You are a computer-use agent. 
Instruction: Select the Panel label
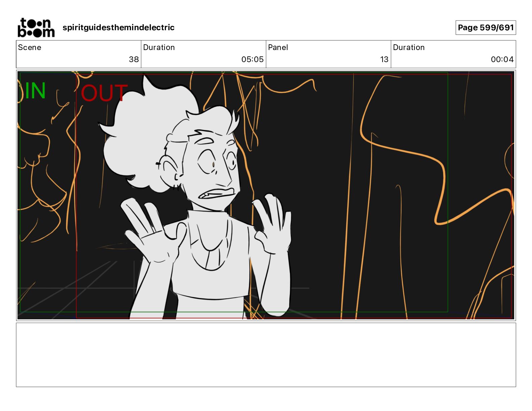click(x=278, y=47)
